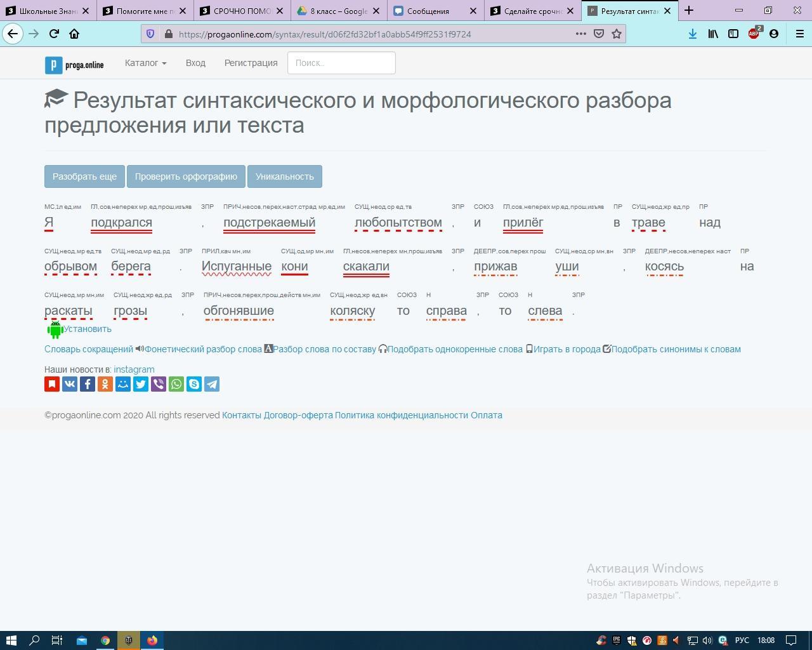Toggle the Firefox sidebar view

(x=733, y=34)
